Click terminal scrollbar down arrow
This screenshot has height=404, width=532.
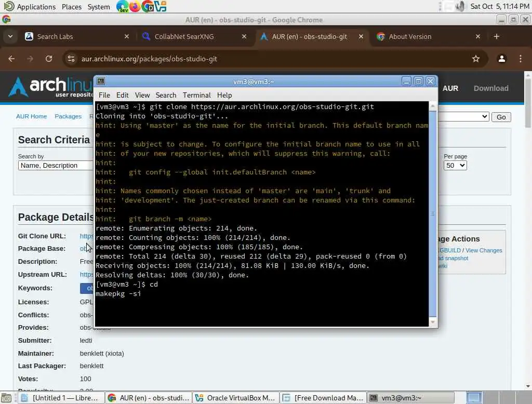[x=433, y=322]
